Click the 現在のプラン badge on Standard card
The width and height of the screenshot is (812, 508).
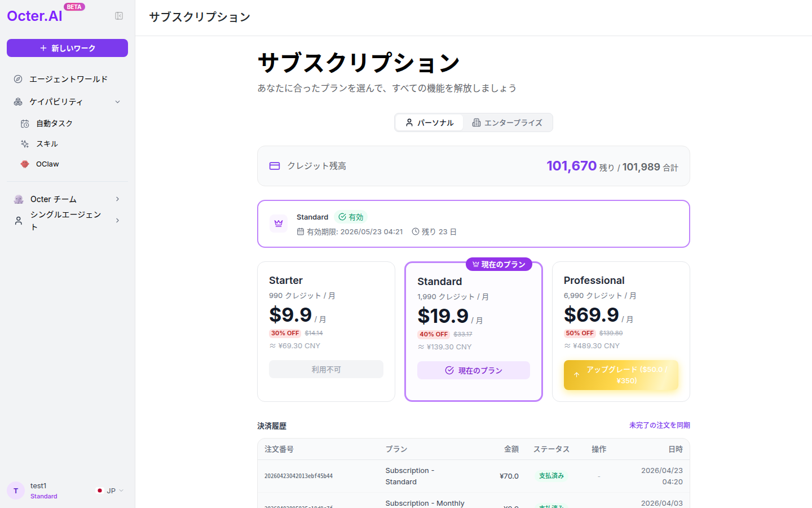pos(499,264)
